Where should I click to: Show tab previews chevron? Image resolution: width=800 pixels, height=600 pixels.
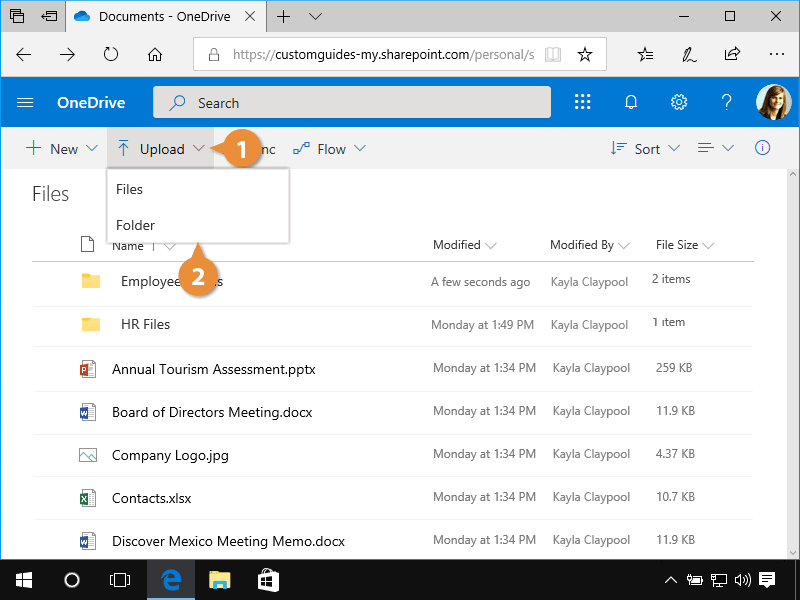315,16
